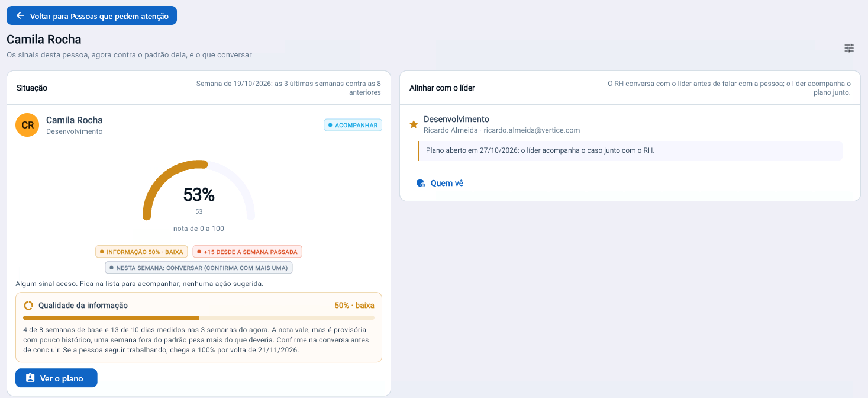This screenshot has width=868, height=398.
Task: Open Ver o plano
Action: coord(56,378)
